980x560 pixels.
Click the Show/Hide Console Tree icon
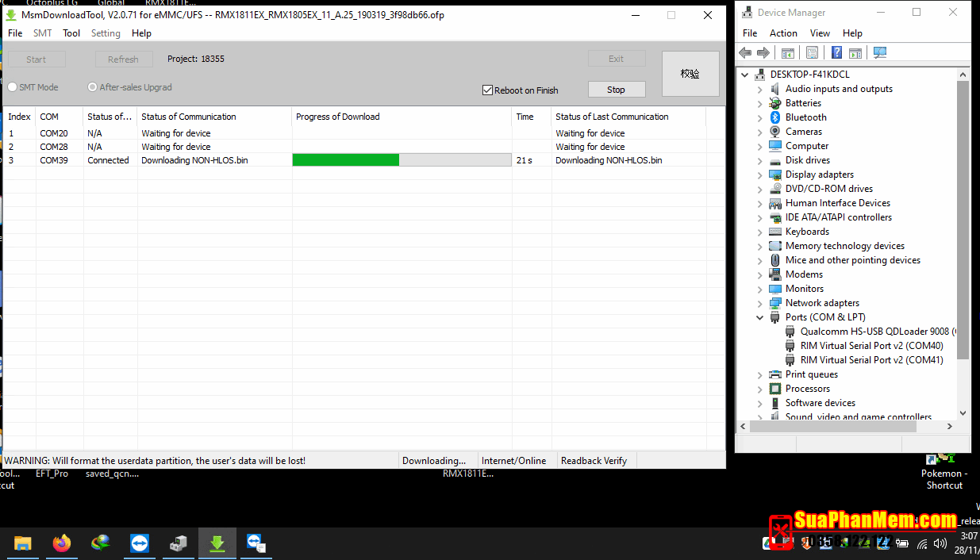pos(787,53)
